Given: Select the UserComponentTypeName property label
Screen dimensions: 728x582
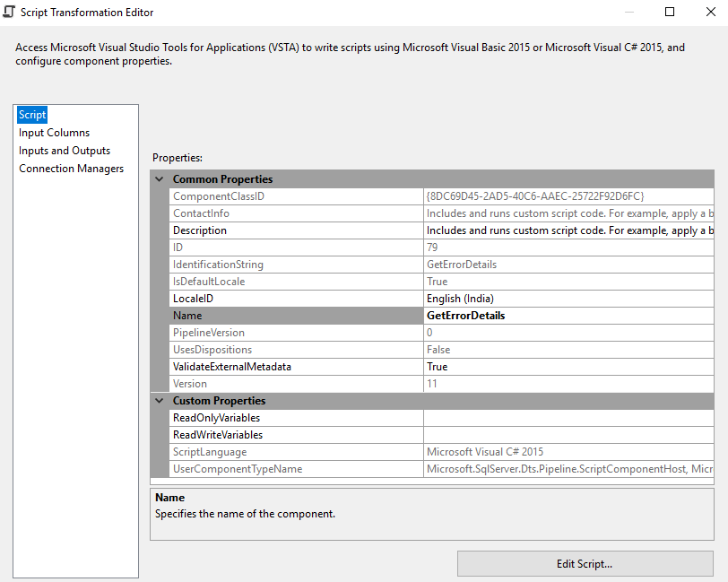Looking at the screenshot, I should (x=238, y=469).
